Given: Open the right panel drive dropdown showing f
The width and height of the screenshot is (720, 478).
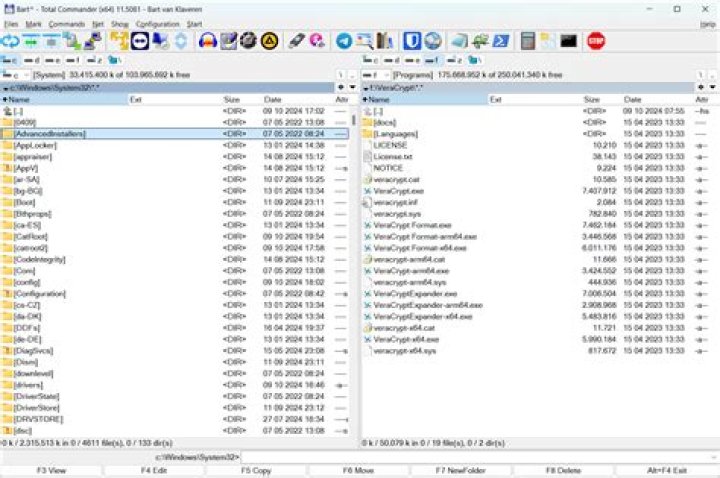Looking at the screenshot, I should (x=376, y=75).
